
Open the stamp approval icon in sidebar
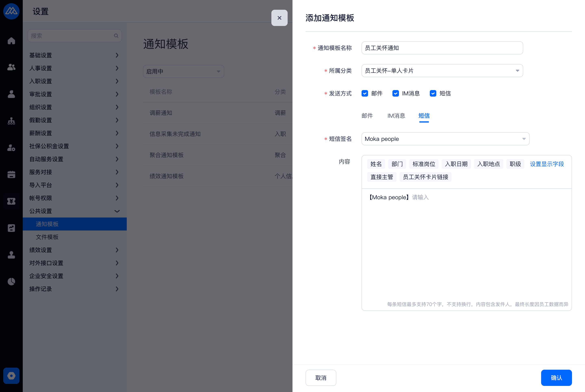pos(11,255)
